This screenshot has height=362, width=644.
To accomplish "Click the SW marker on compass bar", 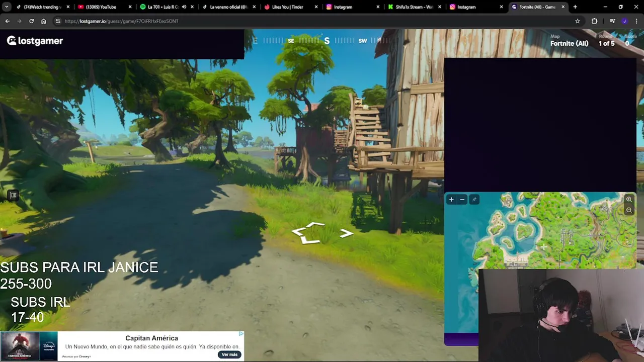I will (x=363, y=41).
